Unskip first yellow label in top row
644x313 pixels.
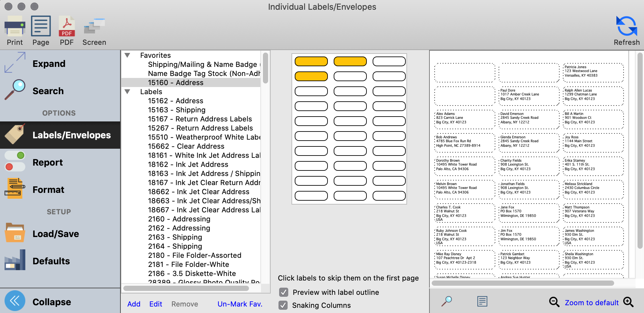[x=311, y=61]
